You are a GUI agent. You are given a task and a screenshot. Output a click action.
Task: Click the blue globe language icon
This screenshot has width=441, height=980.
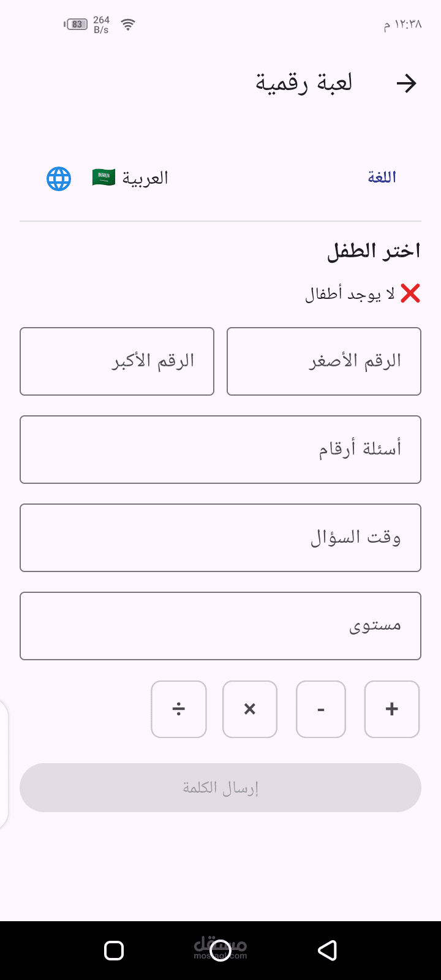tap(59, 179)
